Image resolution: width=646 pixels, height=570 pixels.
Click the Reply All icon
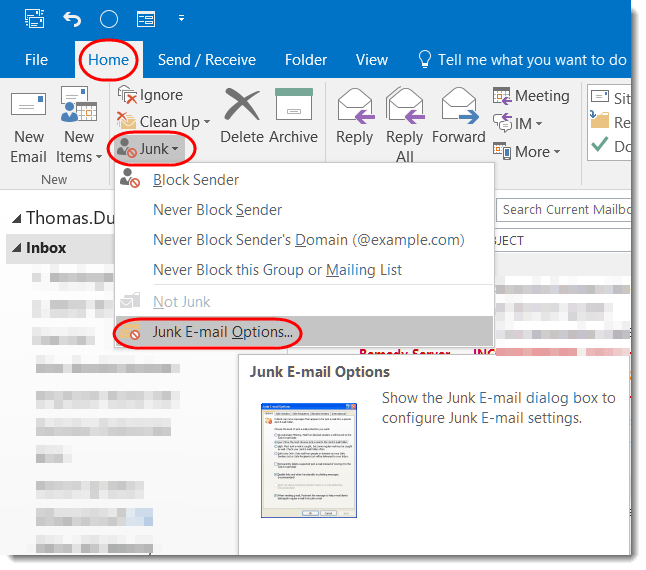(405, 106)
